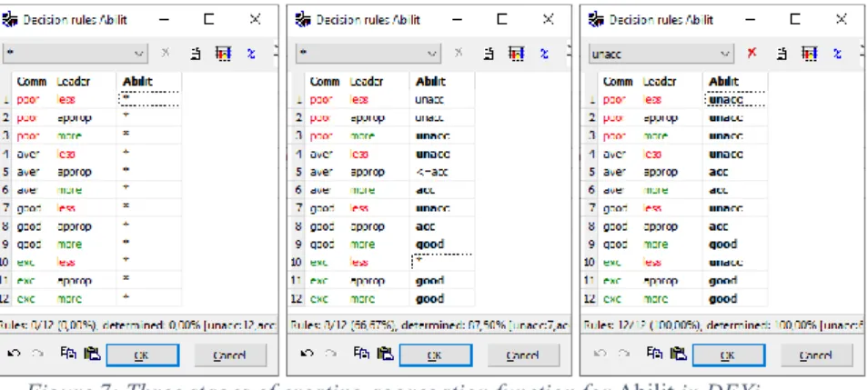The width and height of the screenshot is (868, 390).
Task: Confirm with OK in the 0,00% window
Action: (x=142, y=355)
